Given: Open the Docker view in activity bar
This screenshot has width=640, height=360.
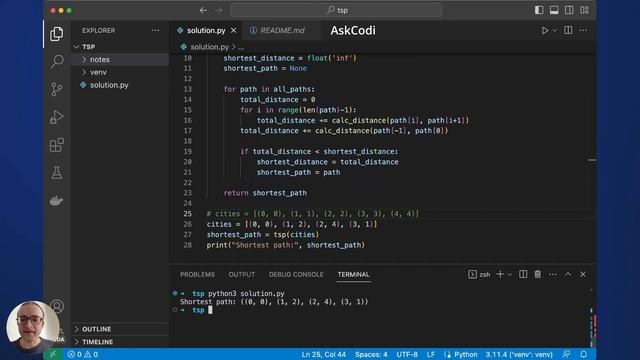Looking at the screenshot, I should pos(57,200).
